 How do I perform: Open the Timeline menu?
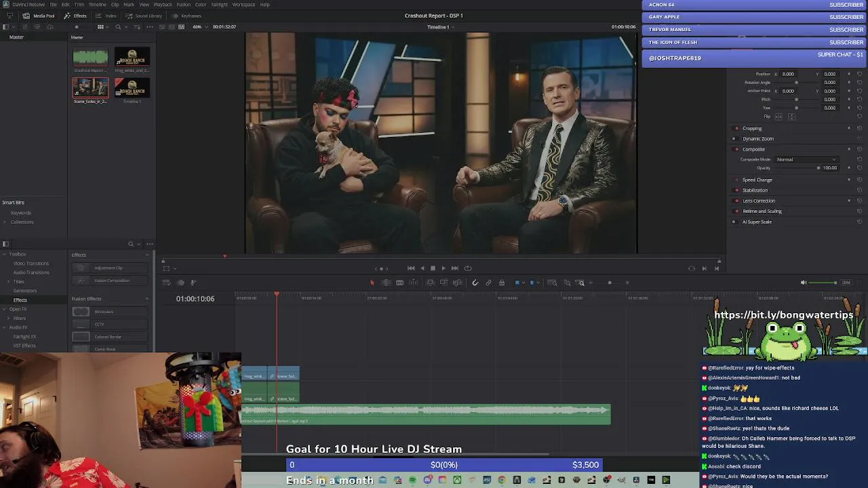(x=97, y=5)
